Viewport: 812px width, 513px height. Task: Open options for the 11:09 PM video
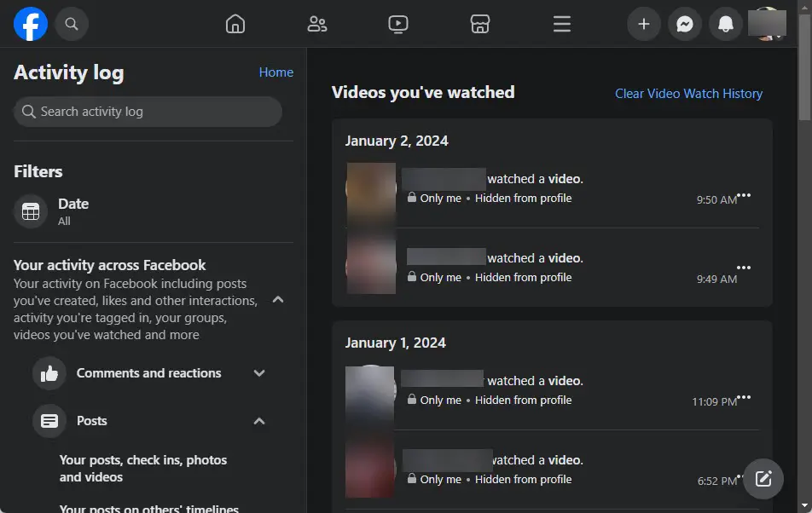744,397
